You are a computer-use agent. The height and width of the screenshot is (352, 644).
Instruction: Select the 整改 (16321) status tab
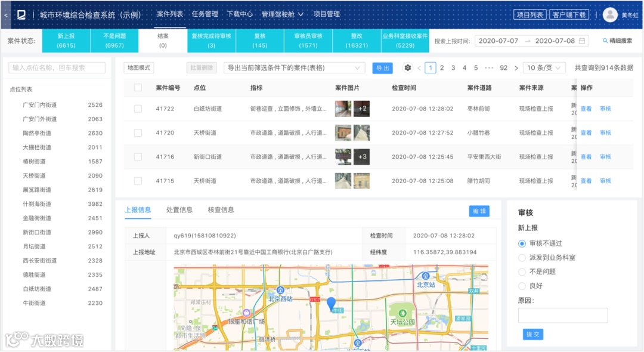[x=357, y=41]
